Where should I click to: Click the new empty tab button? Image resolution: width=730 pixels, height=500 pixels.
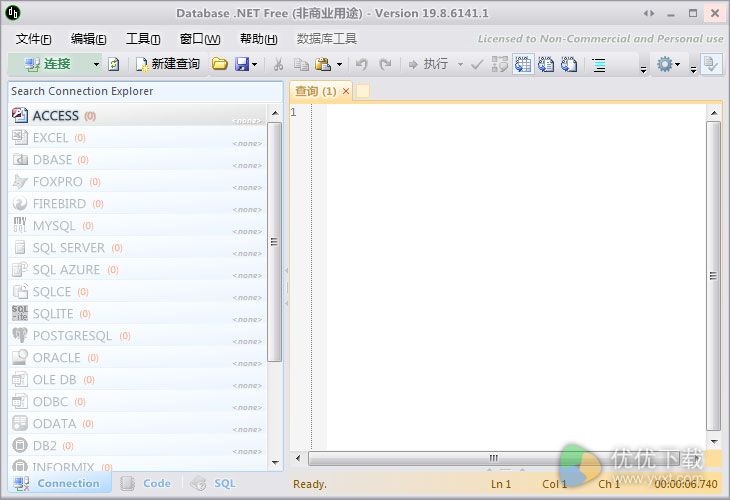pos(363,91)
